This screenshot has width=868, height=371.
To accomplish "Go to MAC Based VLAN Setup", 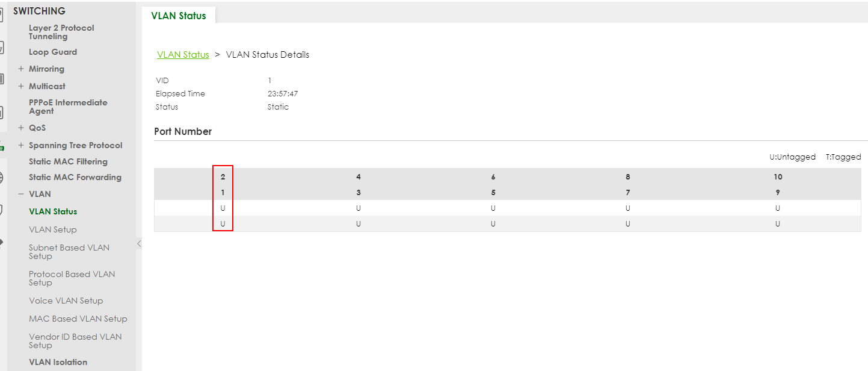I will coord(78,319).
